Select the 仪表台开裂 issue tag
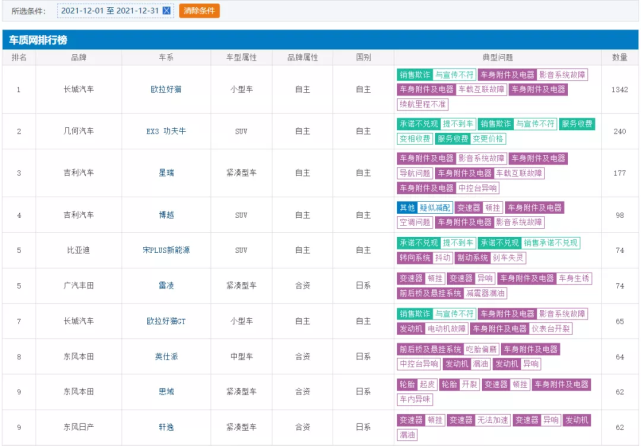The height and width of the screenshot is (446, 641). (550, 328)
